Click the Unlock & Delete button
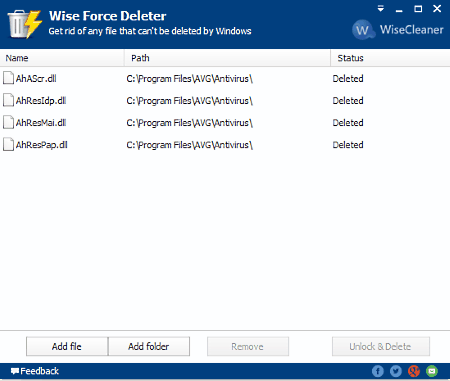 (381, 346)
